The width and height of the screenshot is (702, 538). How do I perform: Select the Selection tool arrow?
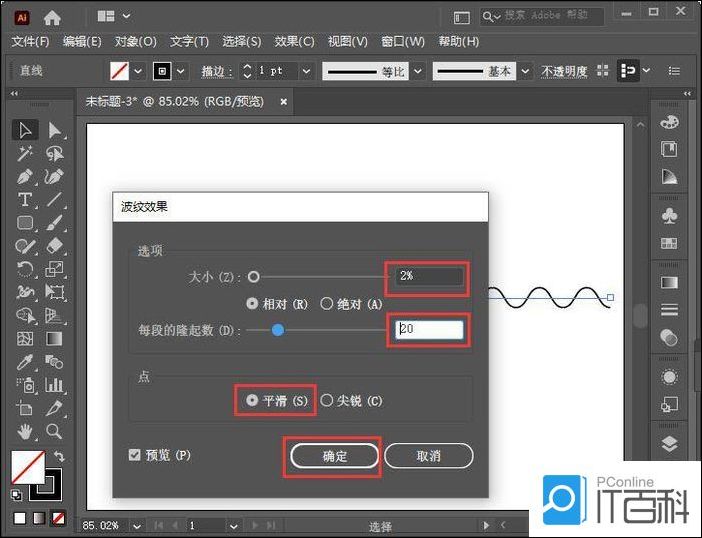coord(25,131)
